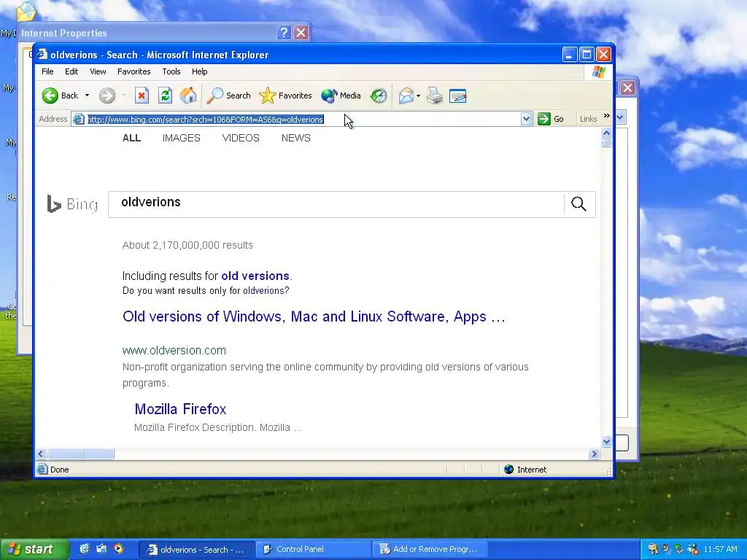
Task: Click the Bing search magnifier icon
Action: pyautogui.click(x=578, y=204)
